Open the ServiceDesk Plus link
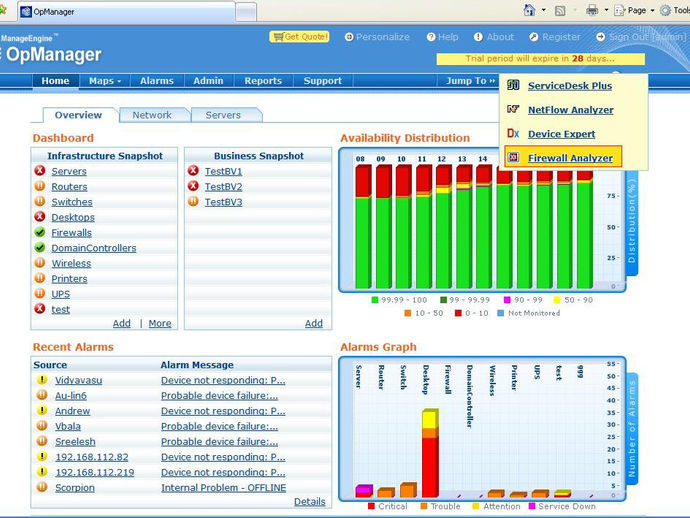This screenshot has width=690, height=518. pyautogui.click(x=570, y=85)
